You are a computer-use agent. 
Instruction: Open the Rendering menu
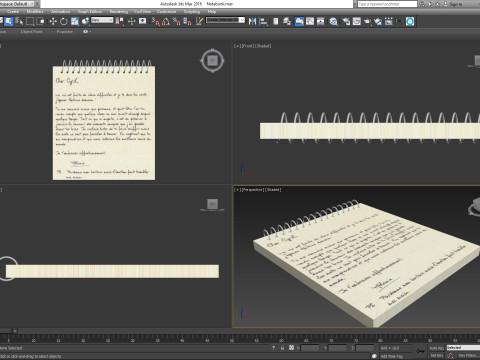pyautogui.click(x=119, y=11)
